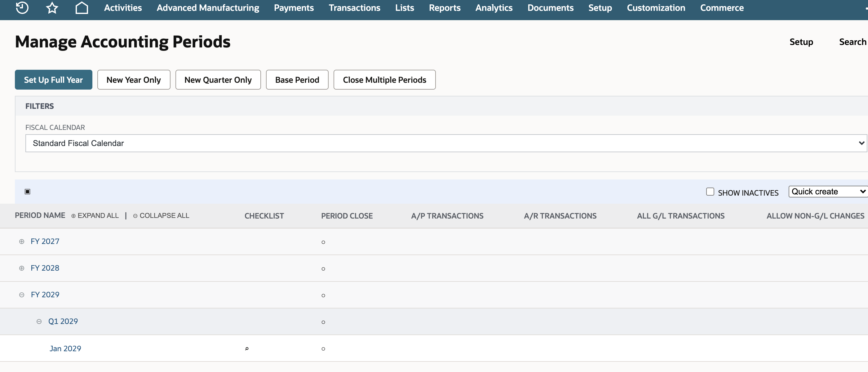Click the A/P Transactions column header
The height and width of the screenshot is (372, 868).
click(447, 216)
